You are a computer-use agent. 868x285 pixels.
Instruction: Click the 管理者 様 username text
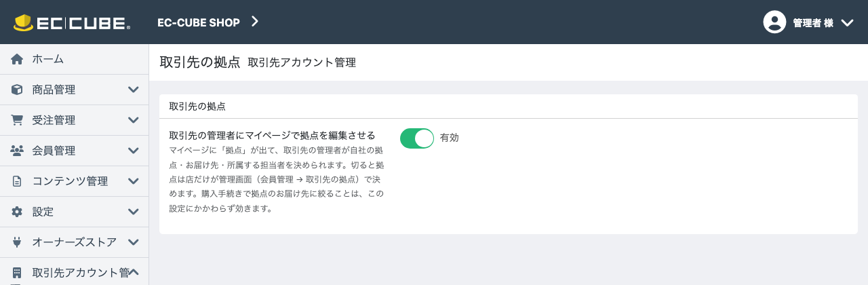point(813,22)
